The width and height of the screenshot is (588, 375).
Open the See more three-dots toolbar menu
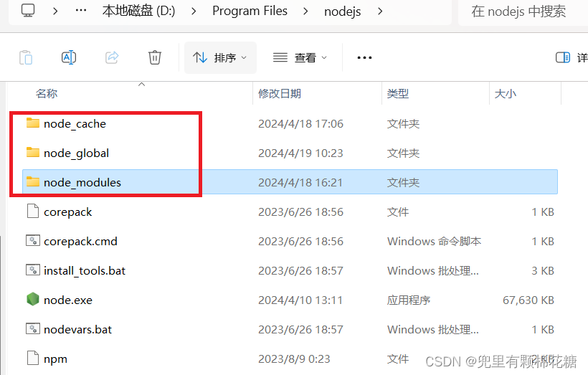[364, 58]
